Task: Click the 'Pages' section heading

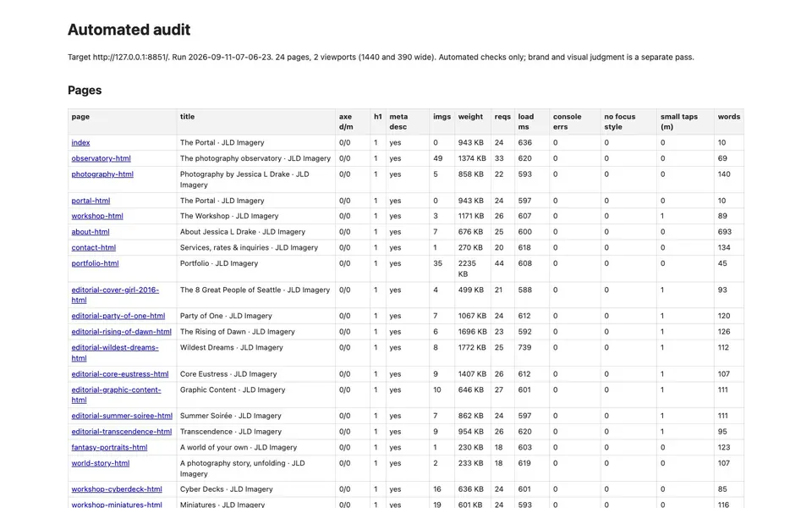Action: (x=85, y=91)
